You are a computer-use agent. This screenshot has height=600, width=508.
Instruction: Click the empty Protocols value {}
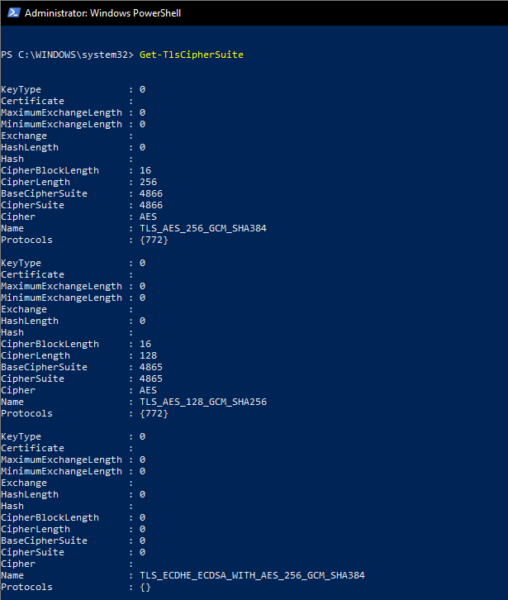pyautogui.click(x=145, y=587)
